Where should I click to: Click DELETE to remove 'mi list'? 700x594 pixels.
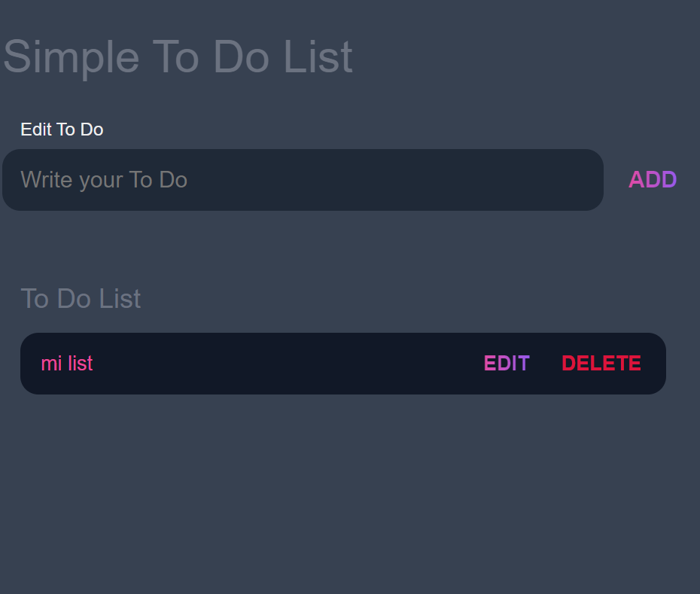[601, 363]
